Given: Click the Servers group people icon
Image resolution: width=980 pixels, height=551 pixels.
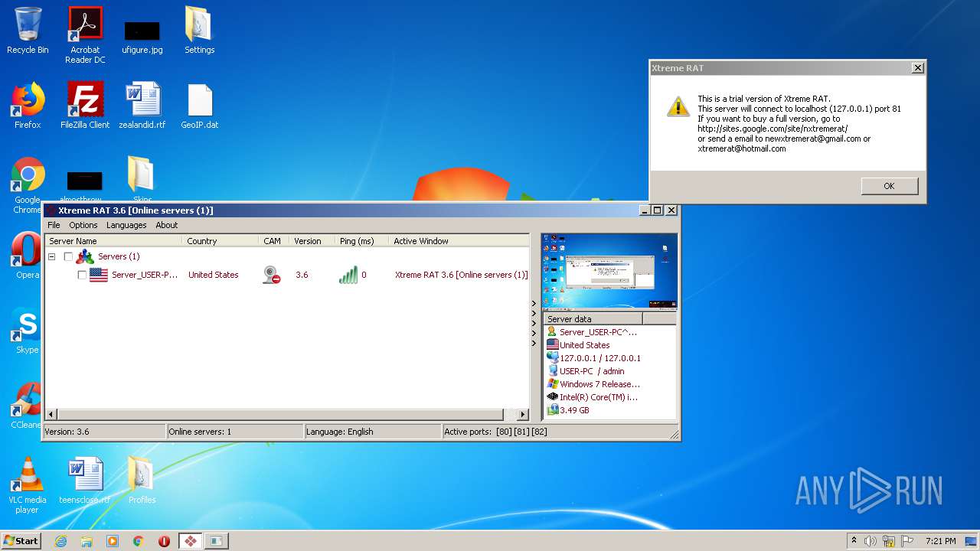Looking at the screenshot, I should (x=84, y=256).
